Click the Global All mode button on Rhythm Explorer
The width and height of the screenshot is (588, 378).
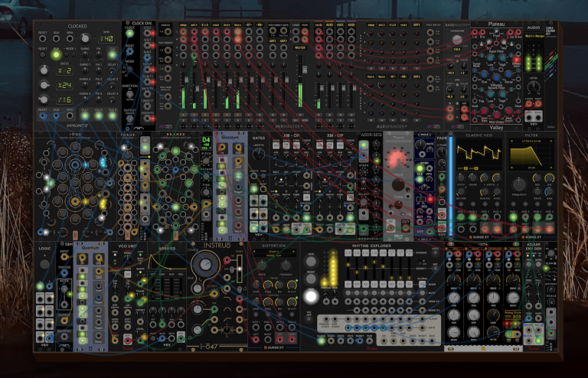point(423,285)
